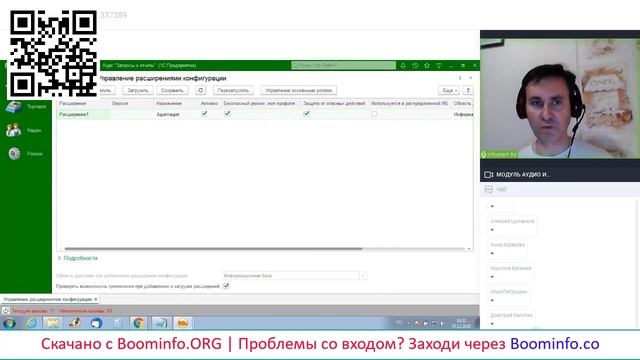Image resolution: width=640 pixels, height=360 pixels.
Task: Click the camera icon beside МОДУЛЬ АУДИО
Action: pos(488,174)
